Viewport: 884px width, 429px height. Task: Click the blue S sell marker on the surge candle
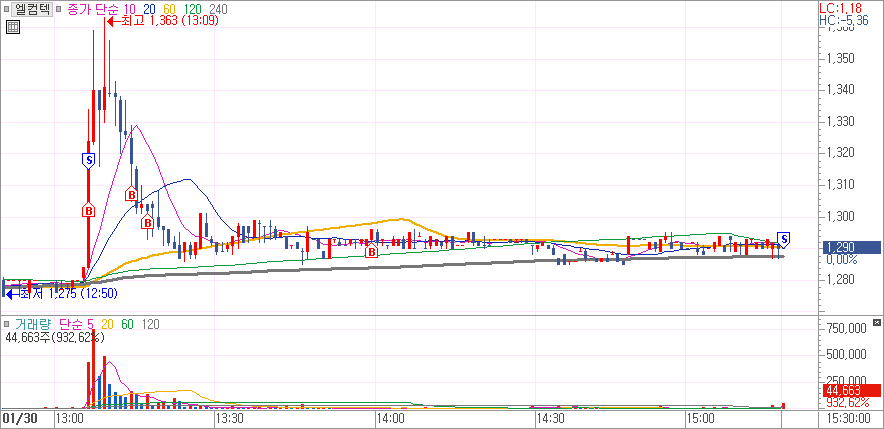[x=88, y=161]
